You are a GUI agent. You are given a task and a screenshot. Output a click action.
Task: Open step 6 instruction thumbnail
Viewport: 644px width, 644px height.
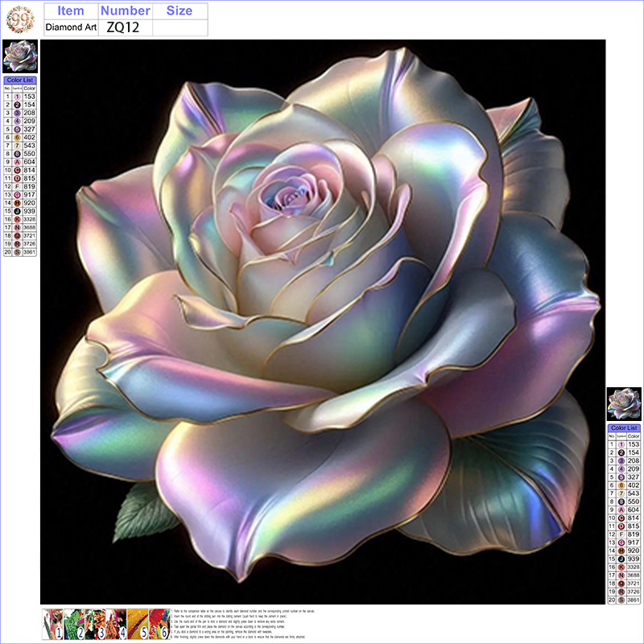coord(159,625)
